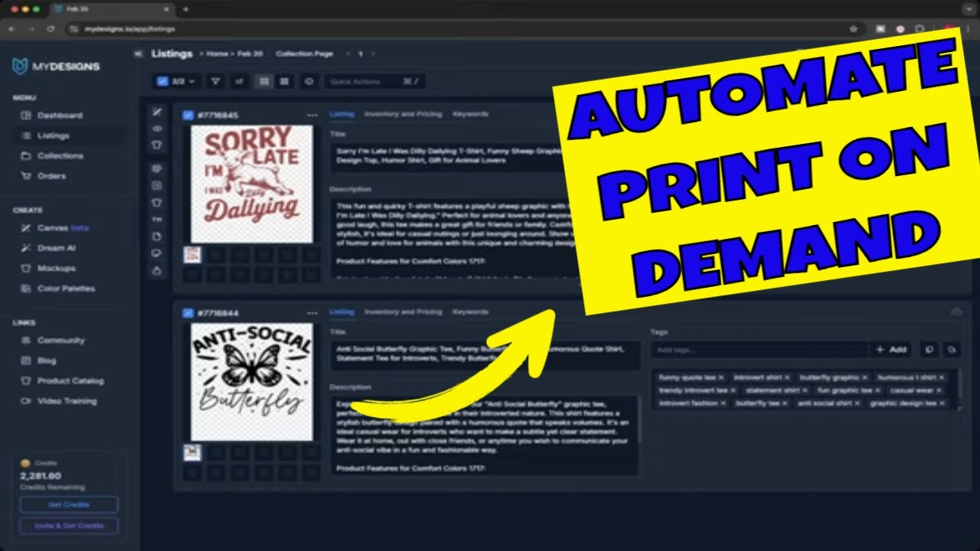The image size is (980, 551).
Task: Remove the 'anti social shirt' tag
Action: pyautogui.click(x=857, y=403)
